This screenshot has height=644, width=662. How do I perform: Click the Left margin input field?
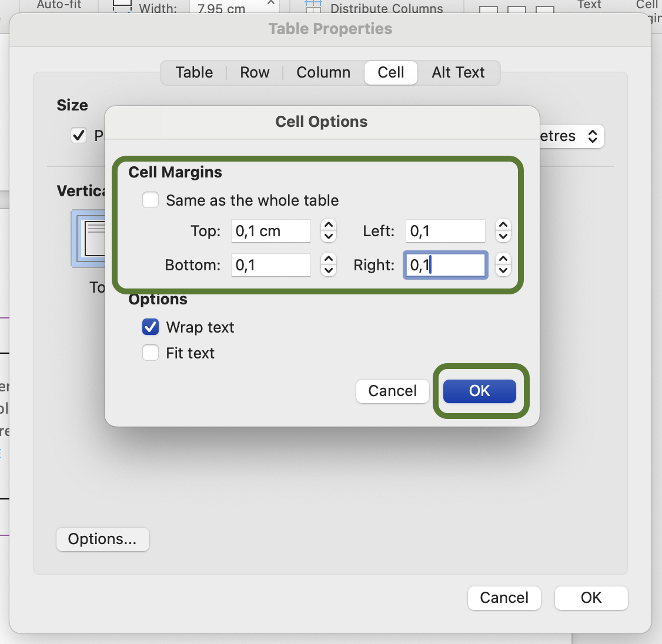coord(446,231)
